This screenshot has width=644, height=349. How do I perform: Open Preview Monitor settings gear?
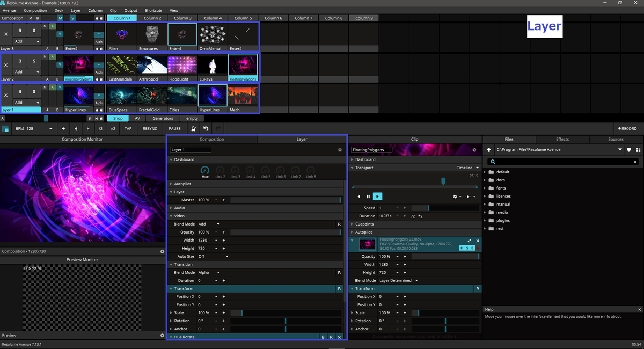coord(162,336)
